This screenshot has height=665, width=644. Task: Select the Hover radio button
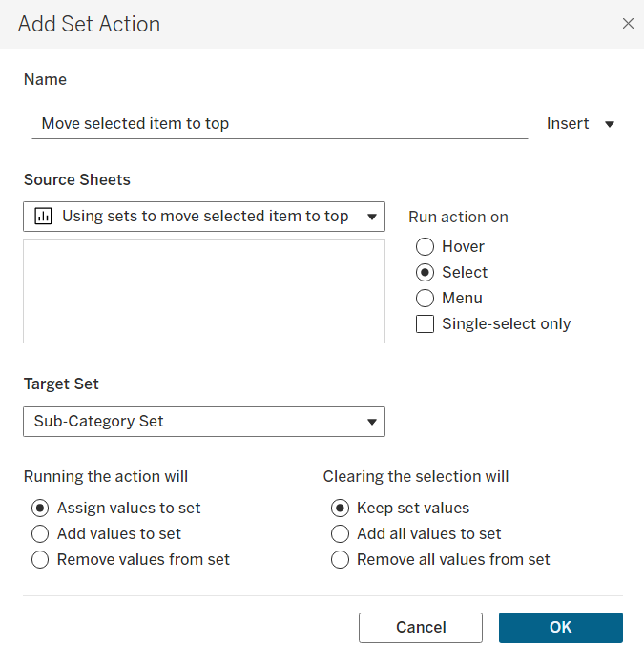pyautogui.click(x=426, y=247)
